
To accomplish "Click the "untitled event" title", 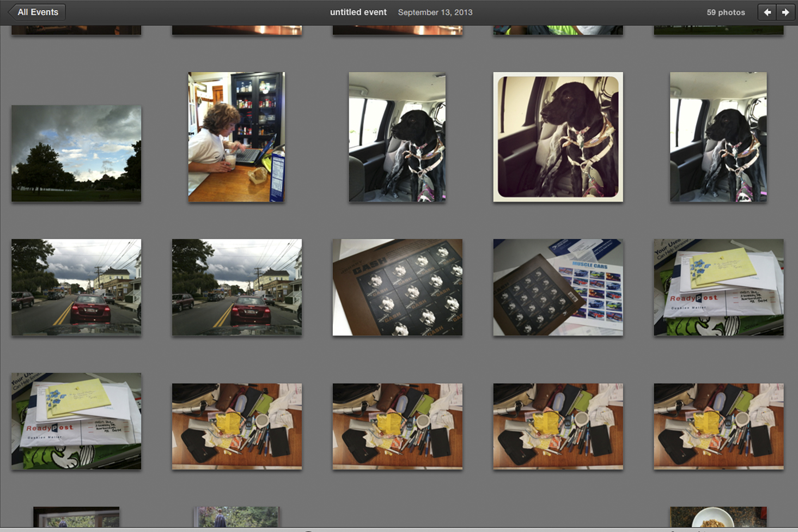I will tap(358, 12).
